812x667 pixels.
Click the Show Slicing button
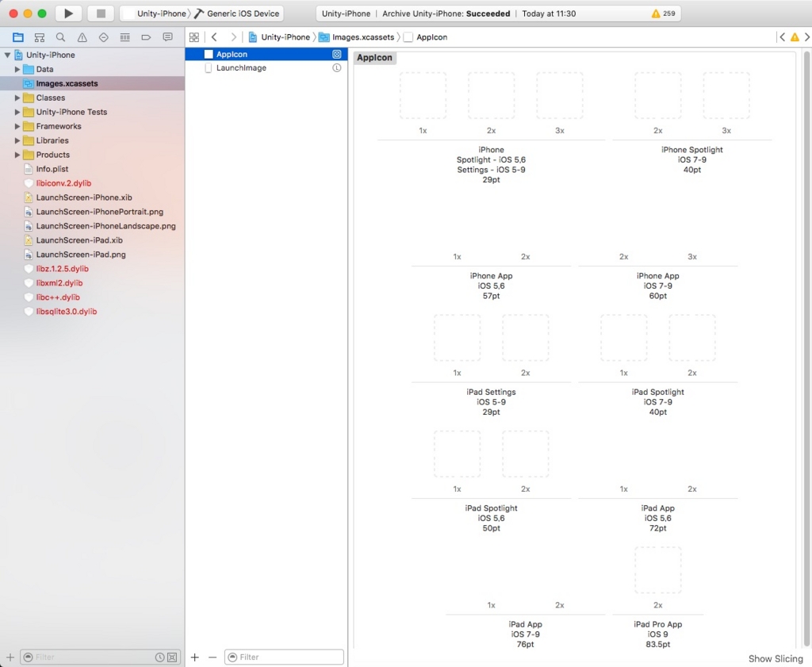tap(775, 658)
